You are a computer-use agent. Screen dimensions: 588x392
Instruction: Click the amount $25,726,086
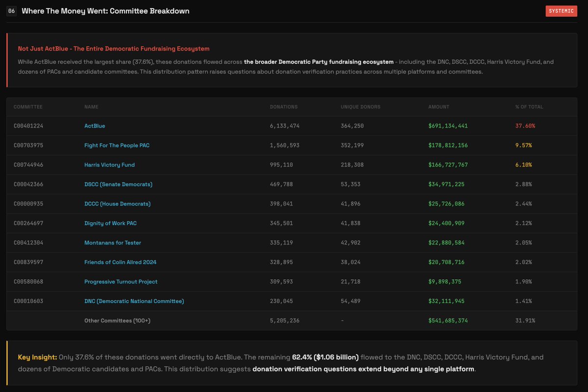pos(446,204)
